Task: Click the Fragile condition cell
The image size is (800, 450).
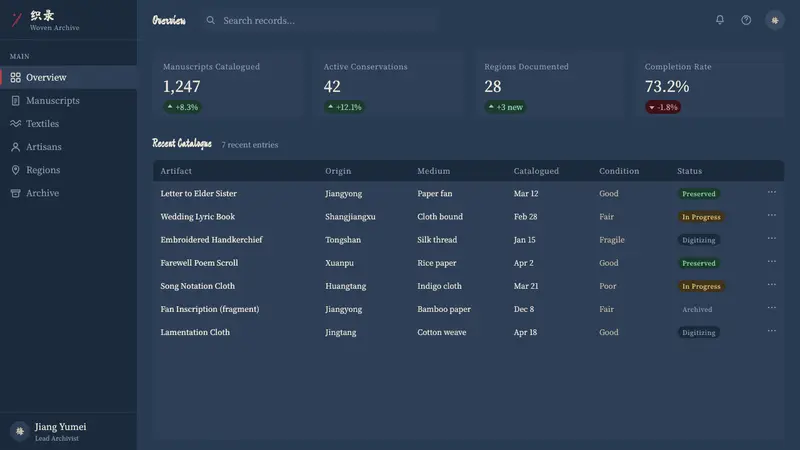Action: click(612, 239)
